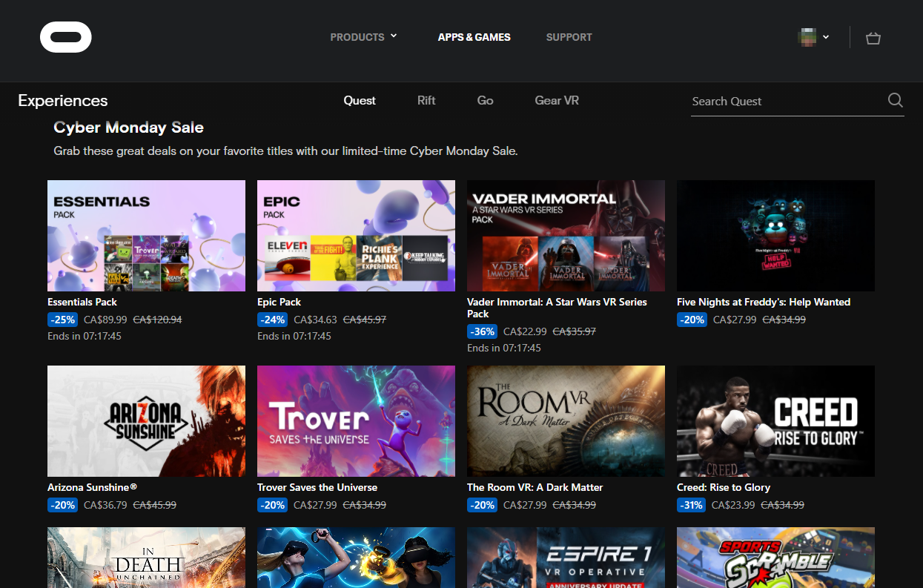Click the strikethrough CA$35.97 original price
923x588 pixels.
[574, 331]
